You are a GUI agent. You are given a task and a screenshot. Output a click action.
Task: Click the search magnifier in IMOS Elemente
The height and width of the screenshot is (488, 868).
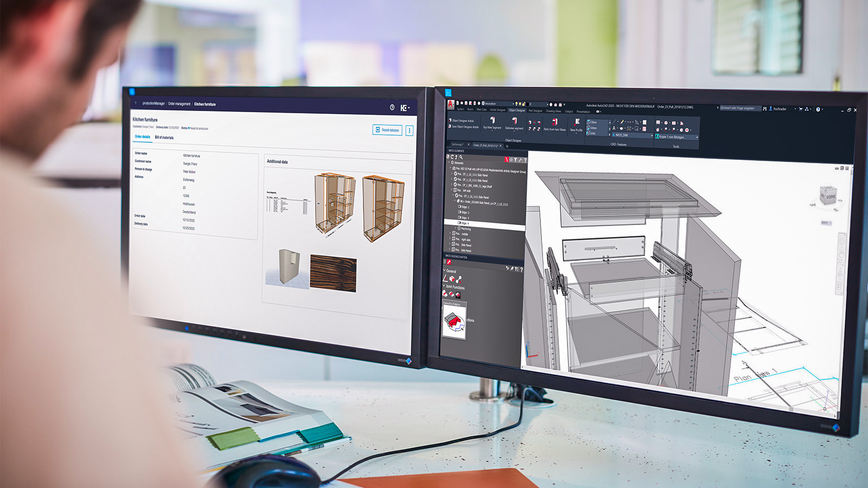click(x=461, y=157)
